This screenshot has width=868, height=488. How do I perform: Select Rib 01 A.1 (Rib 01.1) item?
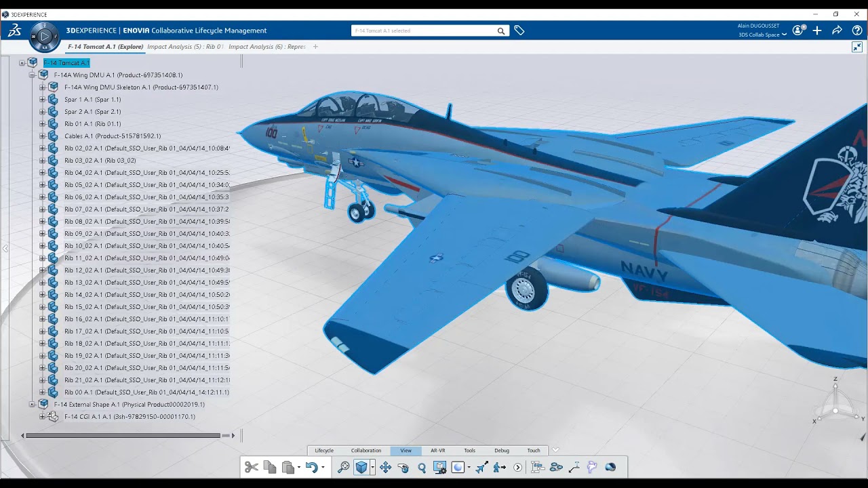click(93, 124)
